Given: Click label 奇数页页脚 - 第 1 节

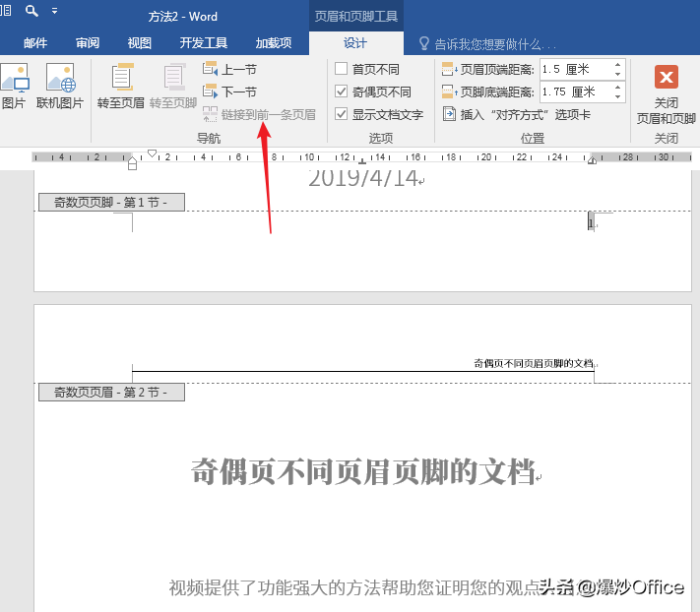Looking at the screenshot, I should [x=111, y=202].
